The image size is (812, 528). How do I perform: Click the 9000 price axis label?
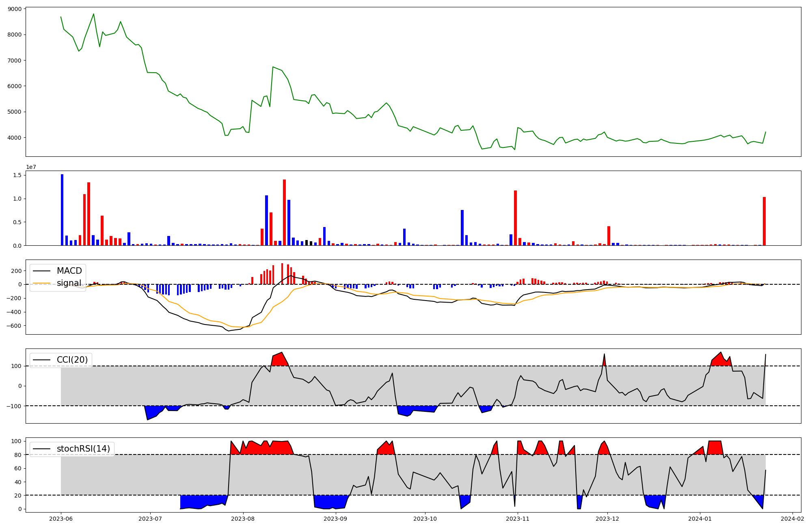[15, 9]
